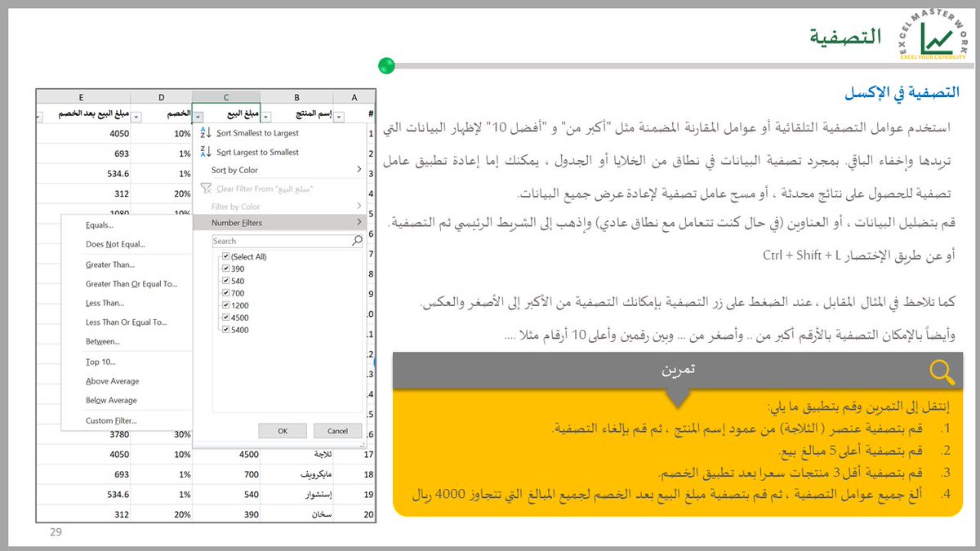Select column B header
The width and height of the screenshot is (980, 551).
pyautogui.click(x=296, y=97)
